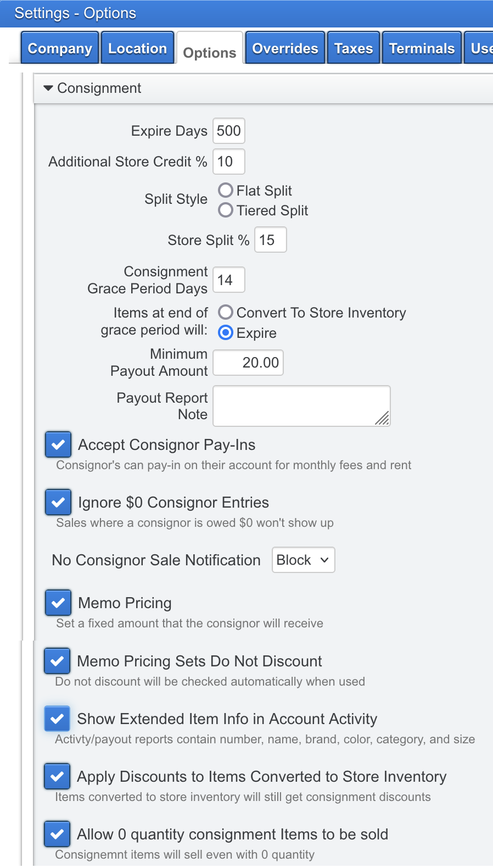
Task: Uncheck Apply Discounts to Items Converted option
Action: pos(57,776)
